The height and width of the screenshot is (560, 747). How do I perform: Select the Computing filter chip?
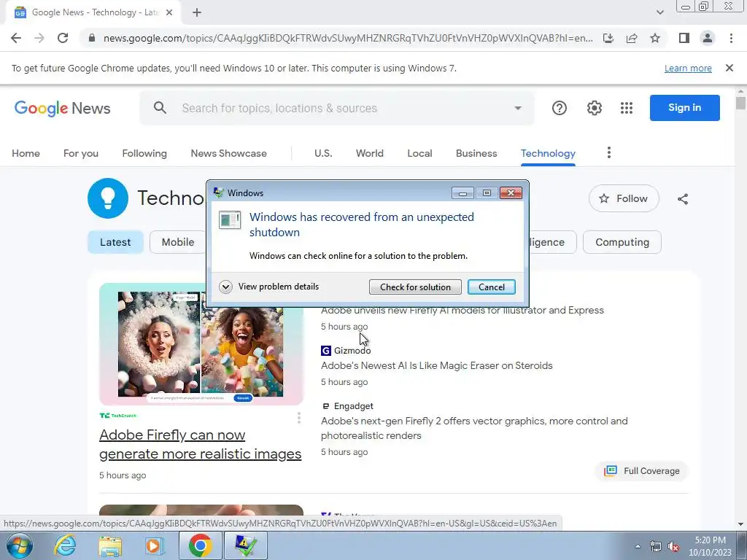622,242
